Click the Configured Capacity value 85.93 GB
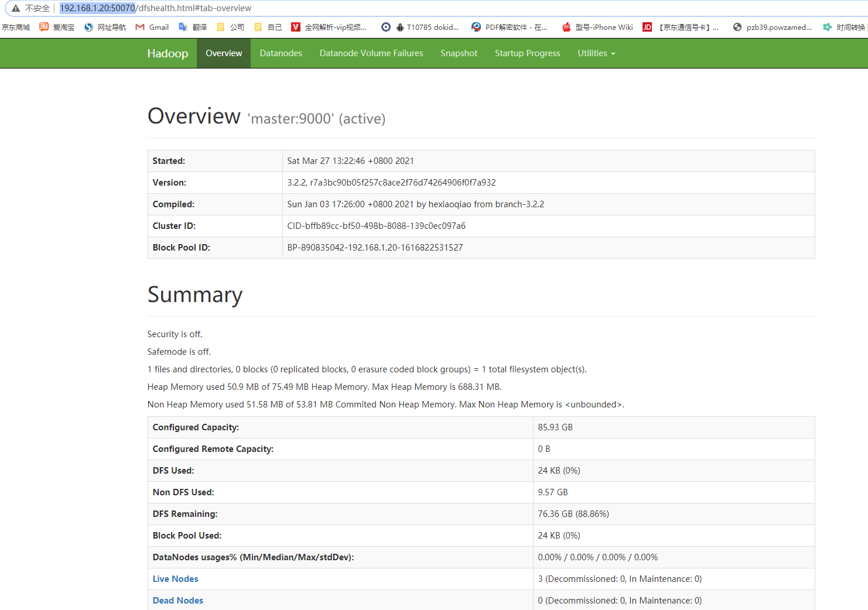Screen dimensions: 868x610 pos(555,427)
